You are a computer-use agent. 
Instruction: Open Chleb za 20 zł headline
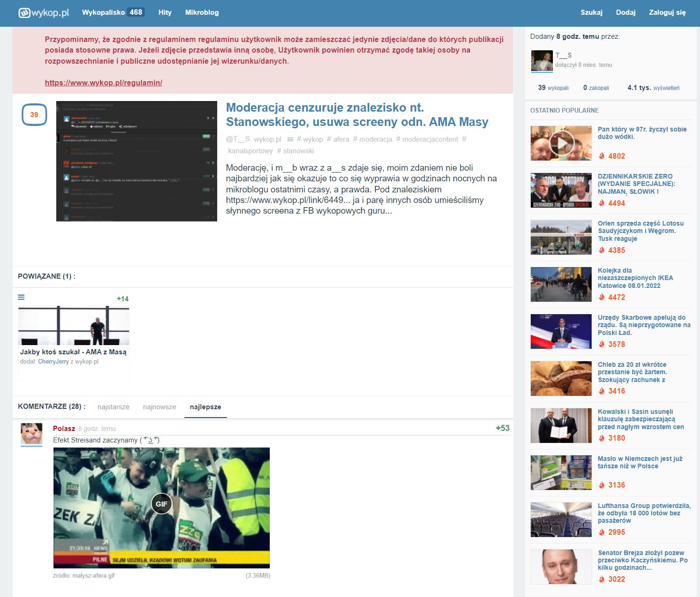point(633,372)
